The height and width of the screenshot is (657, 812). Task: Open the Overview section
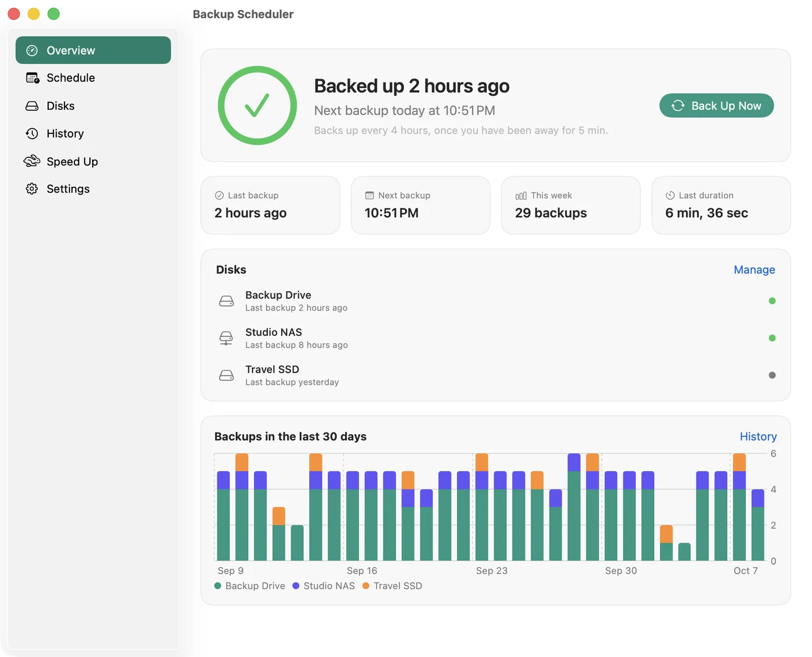[93, 50]
